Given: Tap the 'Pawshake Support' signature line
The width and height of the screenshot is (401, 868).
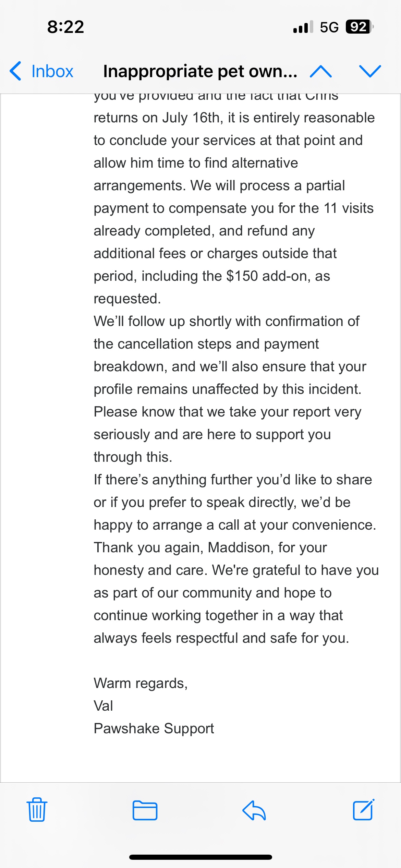Looking at the screenshot, I should (154, 728).
